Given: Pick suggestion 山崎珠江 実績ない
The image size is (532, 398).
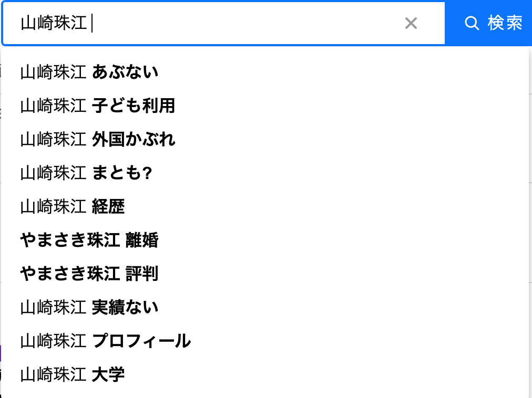Looking at the screenshot, I should point(265,307).
